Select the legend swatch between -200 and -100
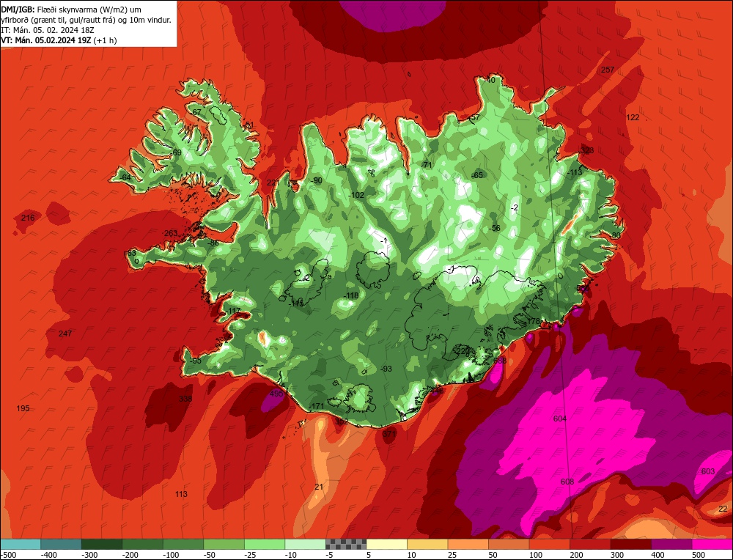This screenshot has width=733, height=560. 143,544
